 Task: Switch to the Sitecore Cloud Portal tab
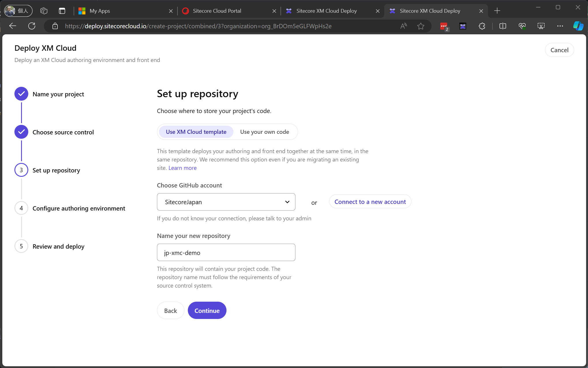[229, 11]
